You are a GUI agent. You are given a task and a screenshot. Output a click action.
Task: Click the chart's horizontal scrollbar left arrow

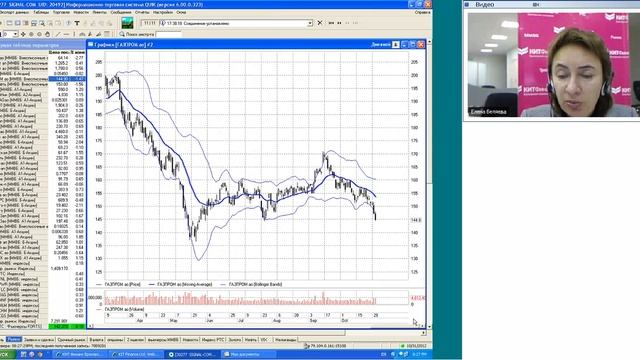(91, 326)
